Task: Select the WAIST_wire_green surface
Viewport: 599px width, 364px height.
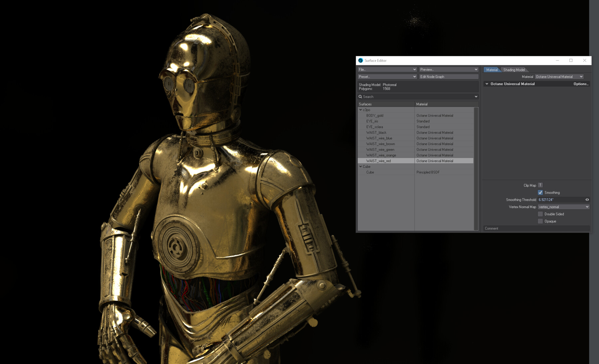Action: point(379,149)
